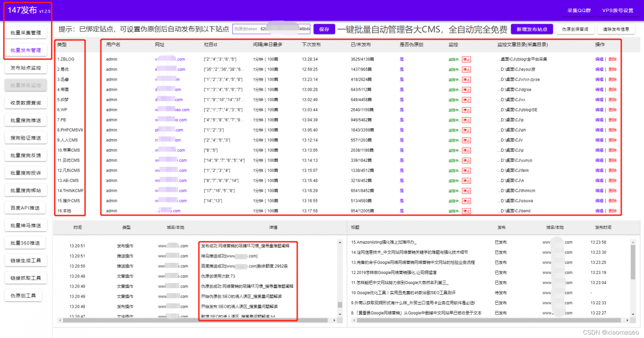Screen dimensions: 644x338
Task: Open the 百度API推送 push tool
Action: 25,207
